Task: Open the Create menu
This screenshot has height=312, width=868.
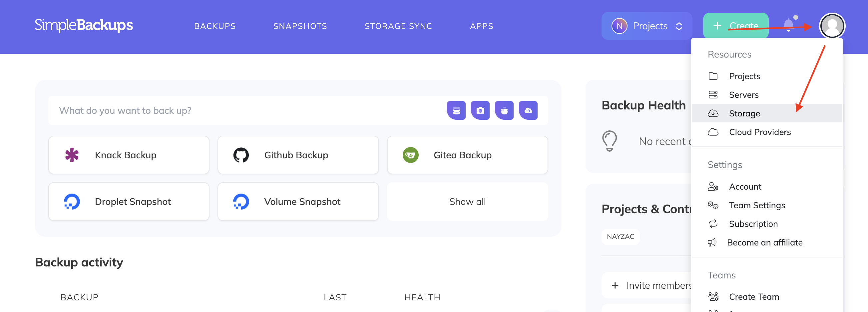Action: coord(735,26)
